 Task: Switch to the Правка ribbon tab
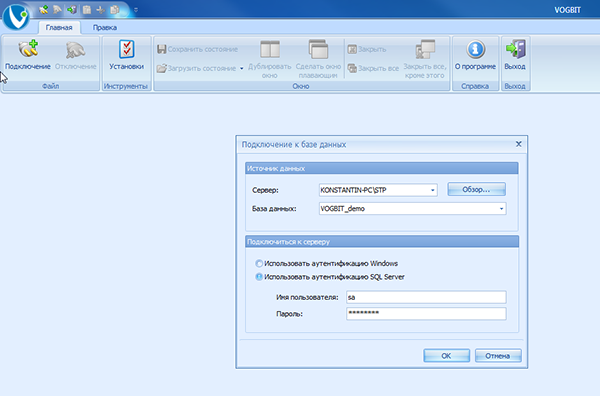pyautogui.click(x=105, y=28)
